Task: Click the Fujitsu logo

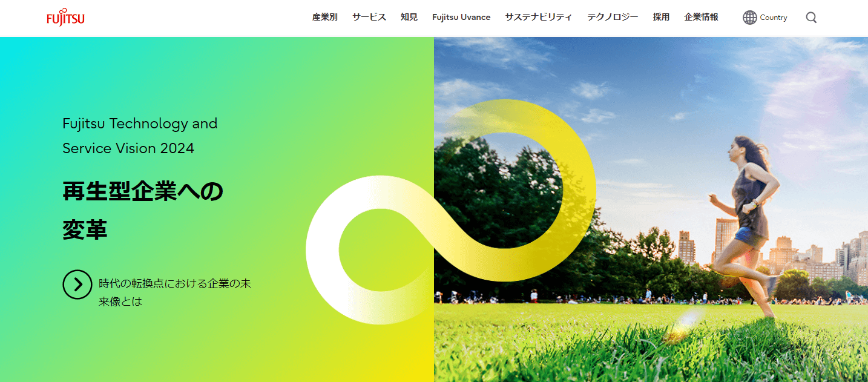Action: [x=65, y=18]
